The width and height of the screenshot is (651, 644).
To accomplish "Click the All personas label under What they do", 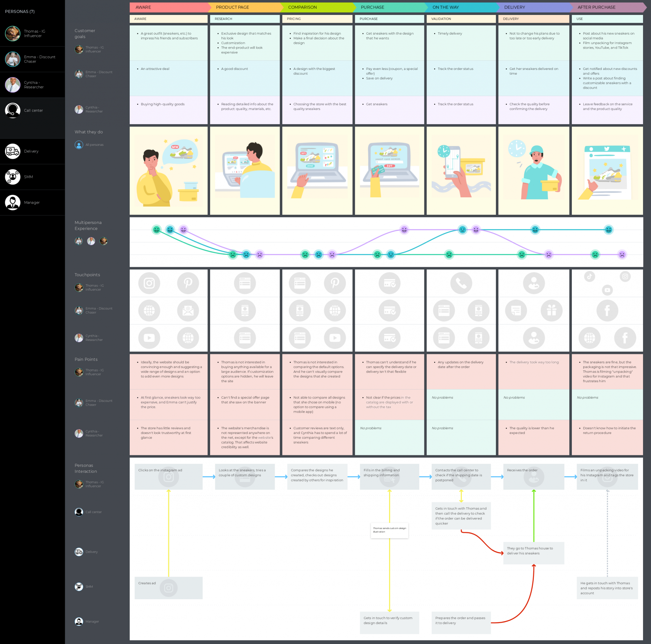I will [x=94, y=145].
